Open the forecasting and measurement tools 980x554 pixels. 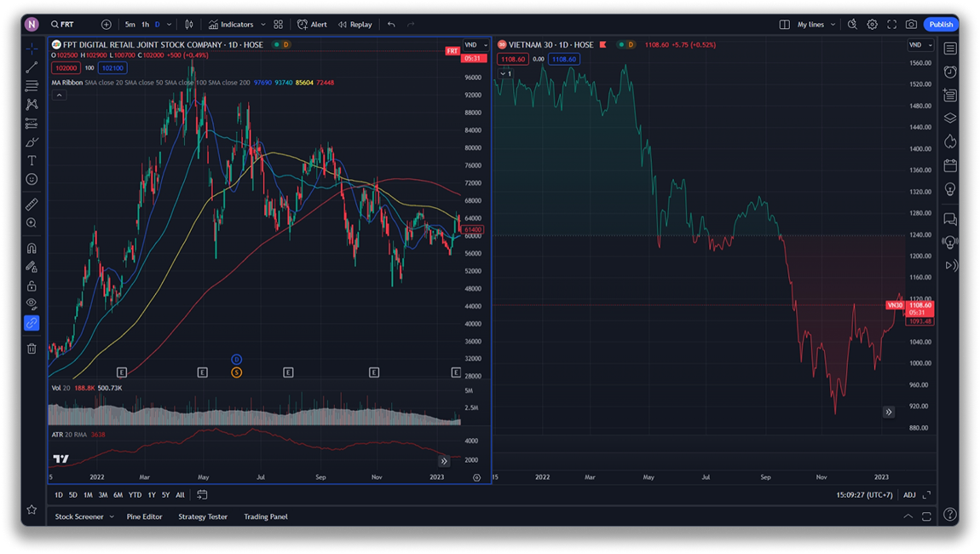click(32, 124)
